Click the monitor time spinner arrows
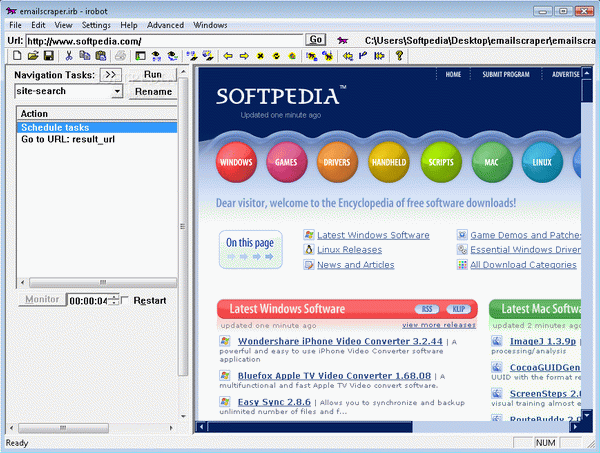 click(114, 300)
